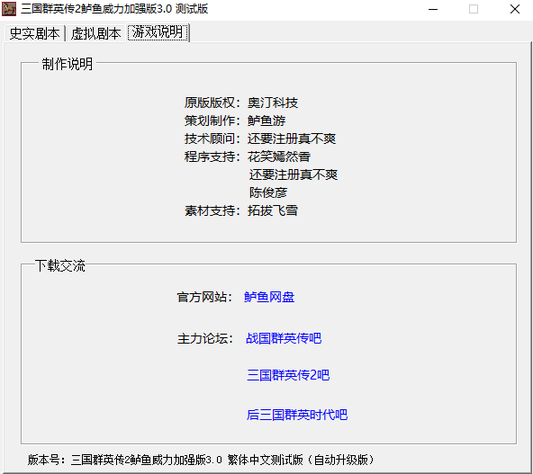Viewport: 533px width, 474px height.
Task: Click the 官方网站 label
Action: [x=205, y=297]
